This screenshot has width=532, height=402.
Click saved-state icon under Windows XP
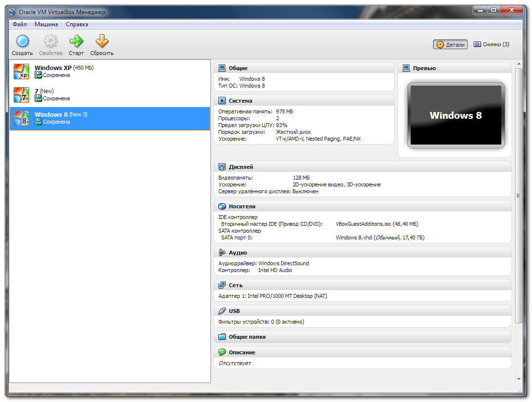tap(38, 75)
